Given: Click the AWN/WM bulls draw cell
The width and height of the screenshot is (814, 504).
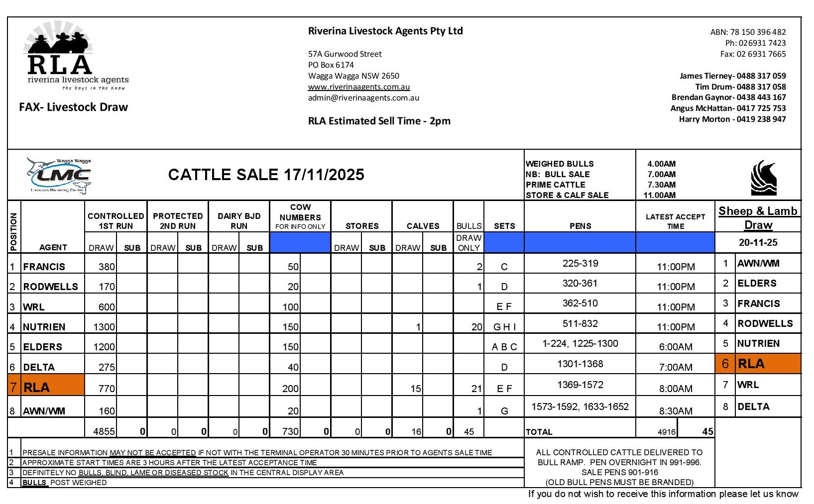Looking at the screenshot, I should pyautogui.click(x=468, y=411).
